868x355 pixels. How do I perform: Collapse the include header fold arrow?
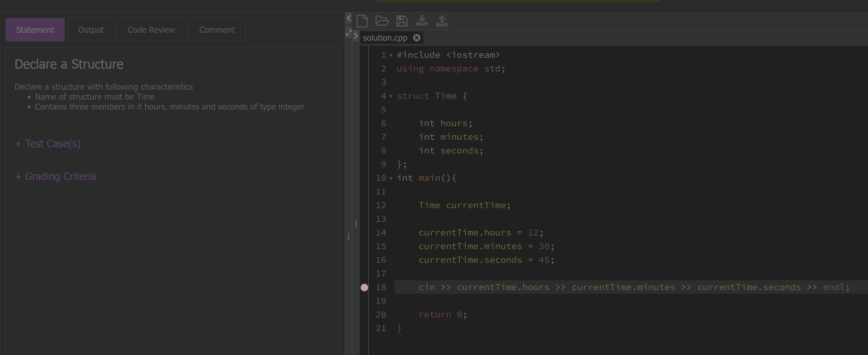[x=391, y=56]
